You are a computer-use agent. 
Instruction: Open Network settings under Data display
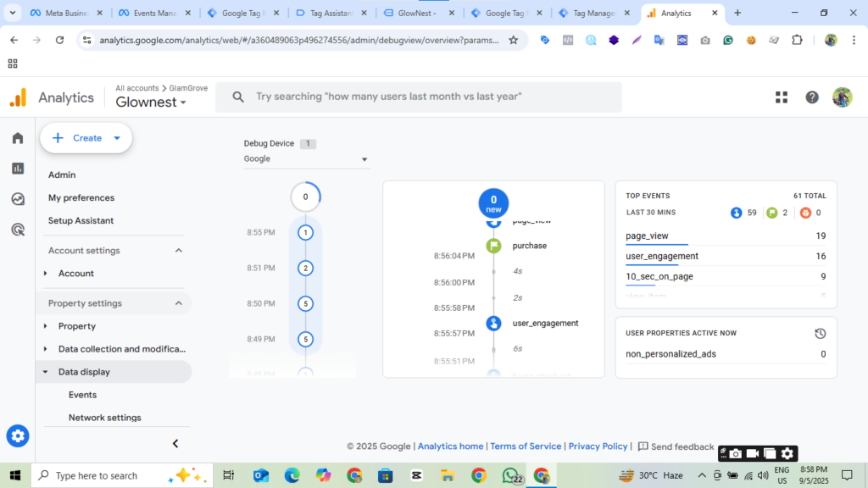click(104, 418)
